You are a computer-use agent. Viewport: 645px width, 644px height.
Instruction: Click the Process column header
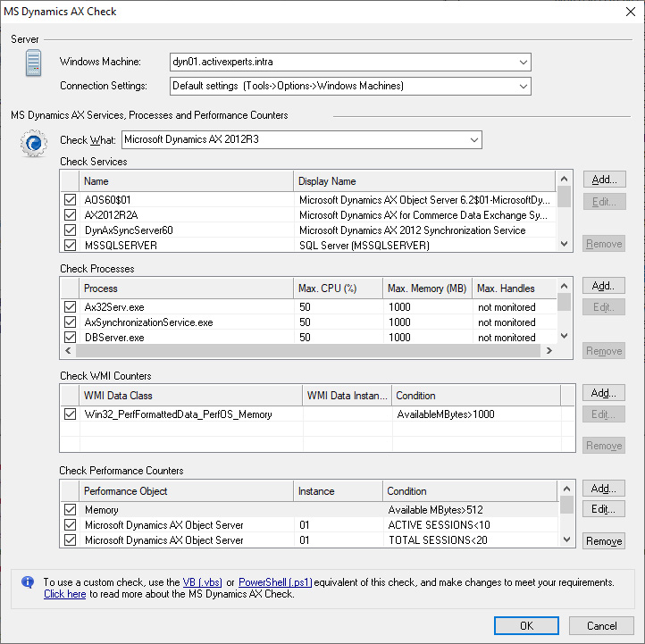pos(186,289)
